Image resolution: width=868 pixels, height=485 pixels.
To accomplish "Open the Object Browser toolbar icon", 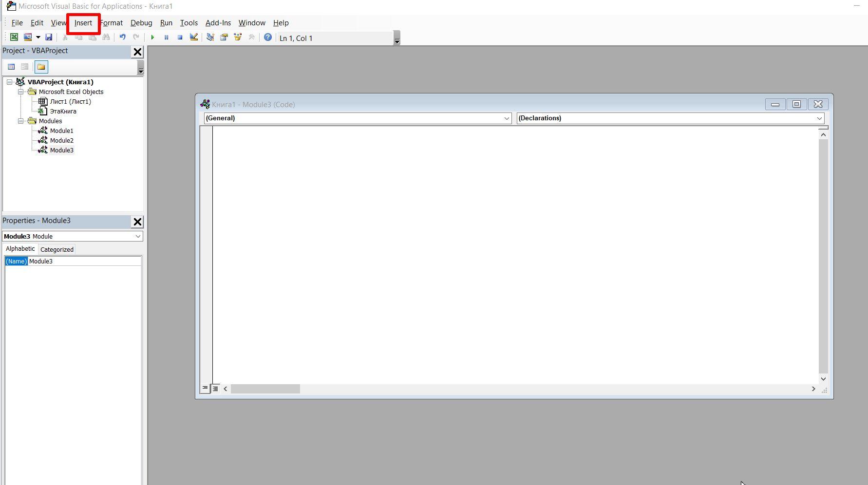I will 238,37.
